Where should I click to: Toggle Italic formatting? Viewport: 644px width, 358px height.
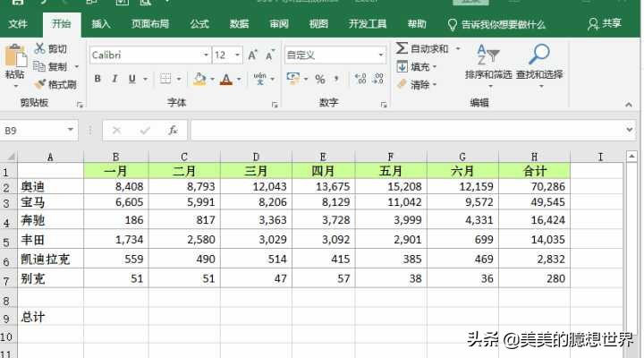click(114, 79)
